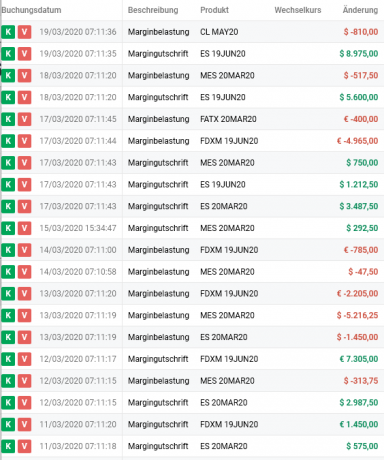The image size is (384, 460).
Task: Select the K icon of the $ 3.487,50 row
Action: 8,206
